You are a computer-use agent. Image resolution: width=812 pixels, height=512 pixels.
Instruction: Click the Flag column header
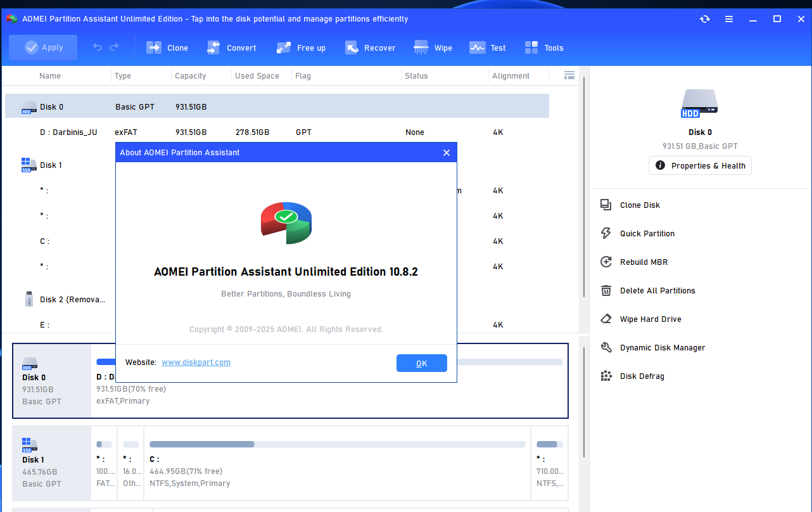click(303, 76)
